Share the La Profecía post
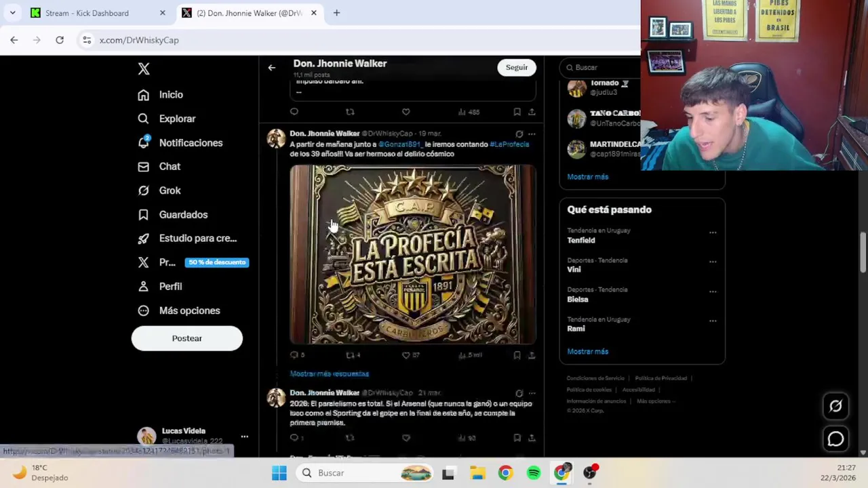868x488 pixels. click(x=532, y=355)
